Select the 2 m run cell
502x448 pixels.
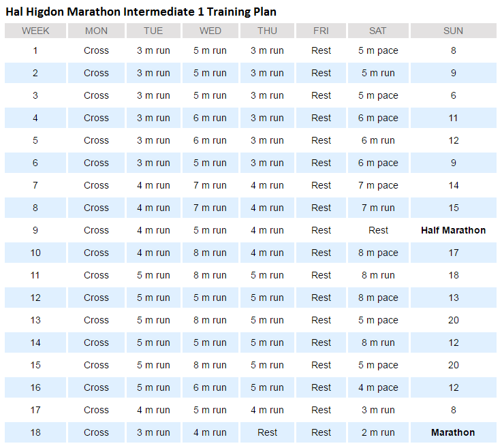point(378,432)
